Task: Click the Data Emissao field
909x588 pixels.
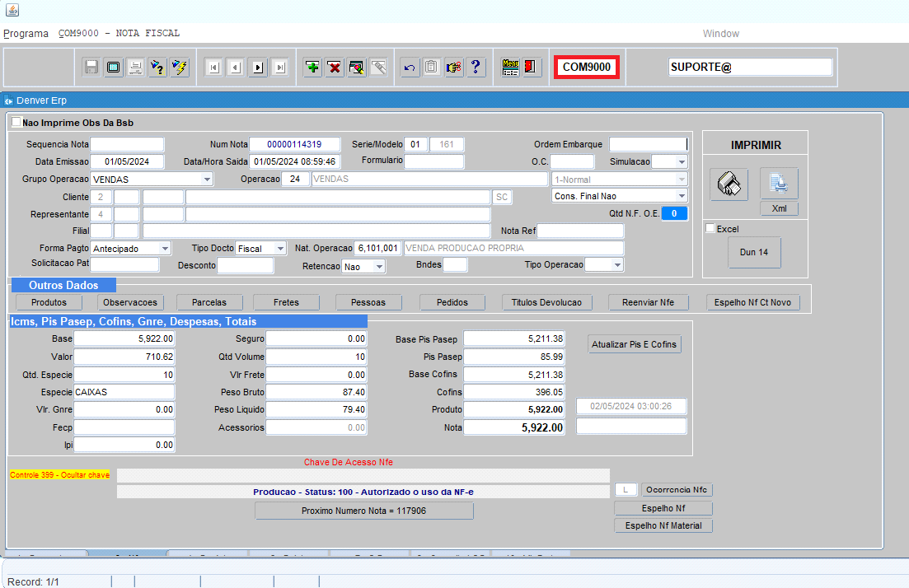Action: (128, 161)
